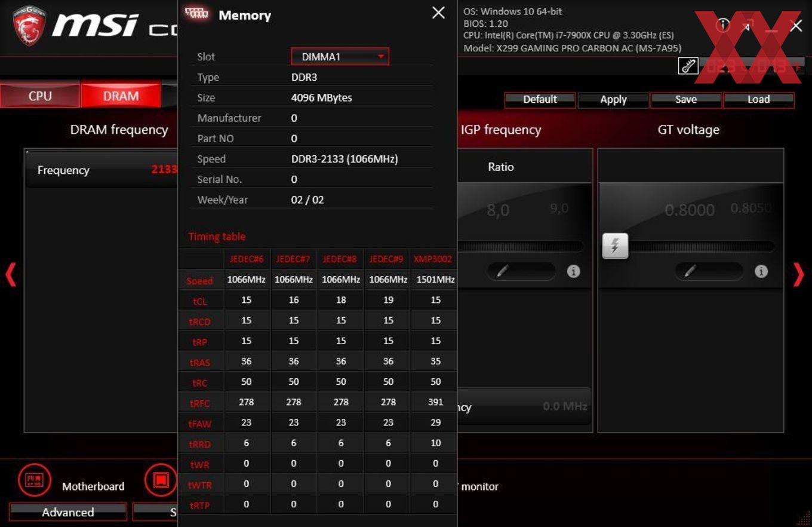The height and width of the screenshot is (527, 812).
Task: Click the Default button
Action: click(x=540, y=100)
